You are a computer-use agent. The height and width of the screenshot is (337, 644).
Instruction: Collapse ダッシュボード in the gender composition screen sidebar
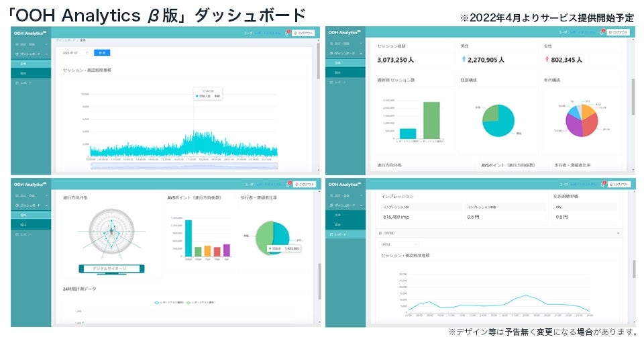click(x=345, y=53)
